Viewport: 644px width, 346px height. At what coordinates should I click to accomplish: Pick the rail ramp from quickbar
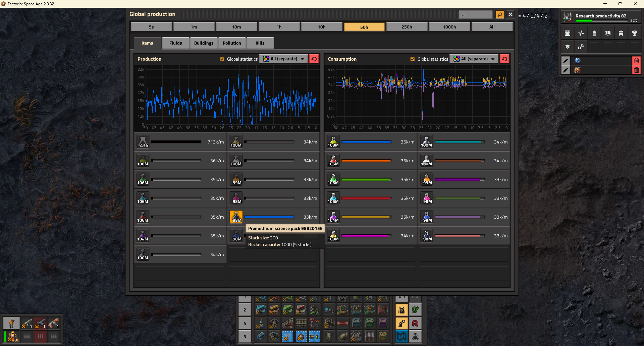click(x=288, y=323)
